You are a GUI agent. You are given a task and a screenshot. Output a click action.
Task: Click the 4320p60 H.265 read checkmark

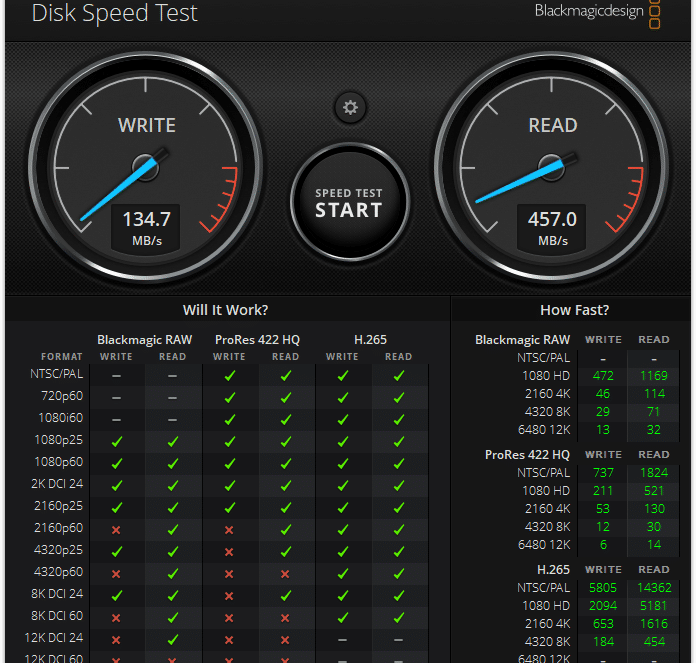point(399,573)
